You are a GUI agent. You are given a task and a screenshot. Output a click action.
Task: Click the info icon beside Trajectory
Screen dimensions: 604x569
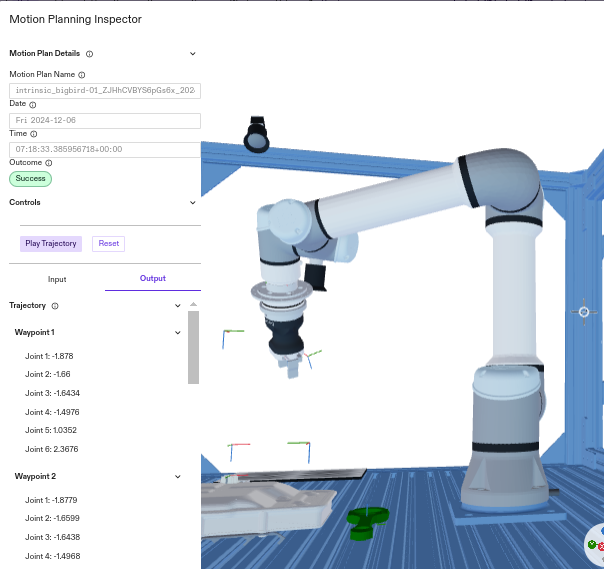pos(55,306)
